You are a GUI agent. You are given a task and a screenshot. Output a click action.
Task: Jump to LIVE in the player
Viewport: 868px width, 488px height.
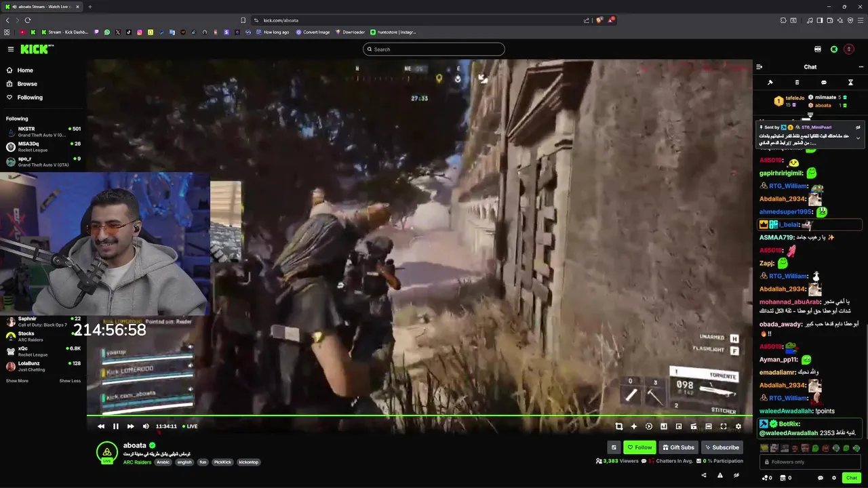[190, 426]
